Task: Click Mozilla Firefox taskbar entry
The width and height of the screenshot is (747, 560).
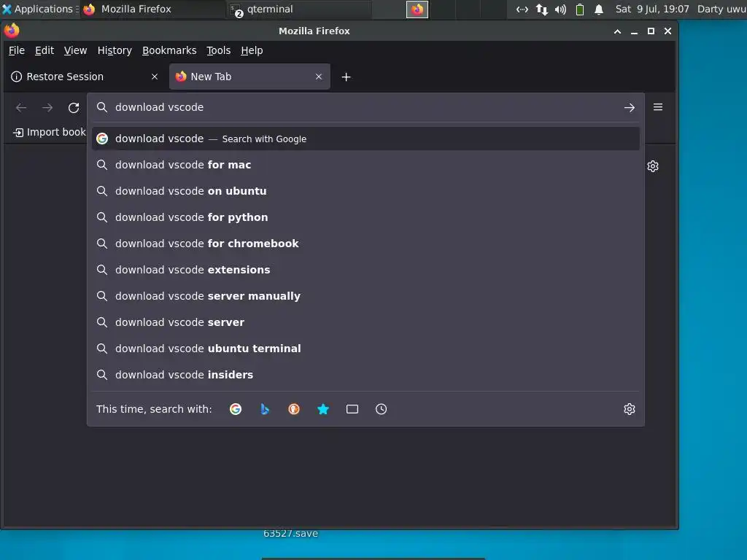Action: pos(152,9)
